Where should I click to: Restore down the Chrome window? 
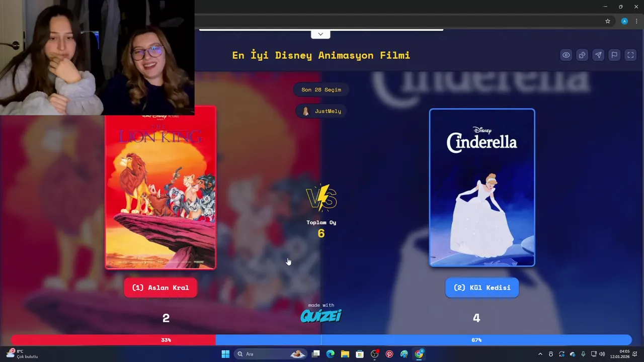point(620,7)
